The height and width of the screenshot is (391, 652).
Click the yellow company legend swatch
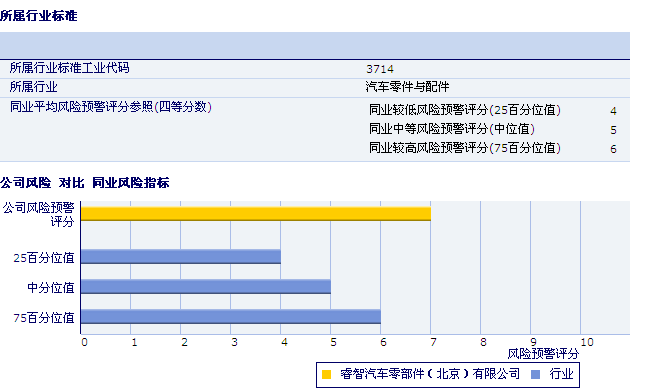(326, 374)
